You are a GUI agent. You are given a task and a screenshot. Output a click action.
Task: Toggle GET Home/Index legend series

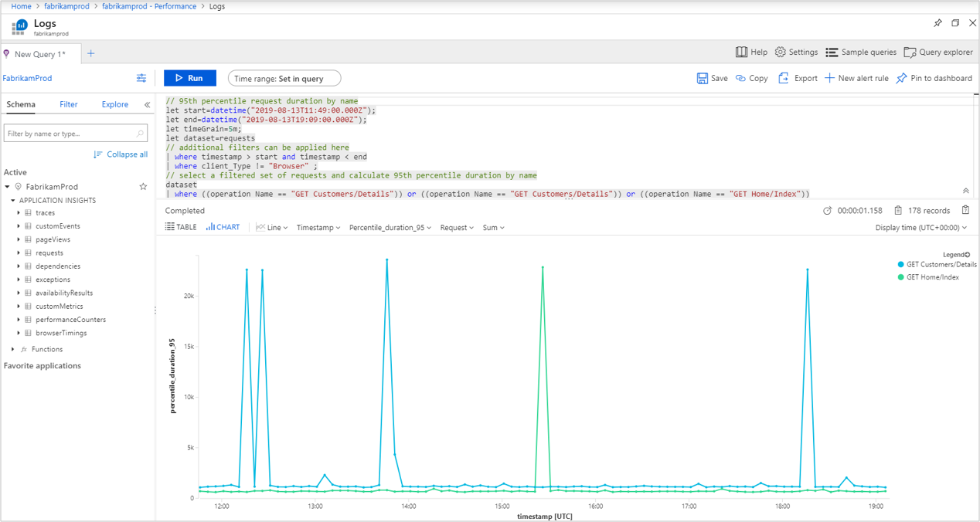(x=932, y=277)
